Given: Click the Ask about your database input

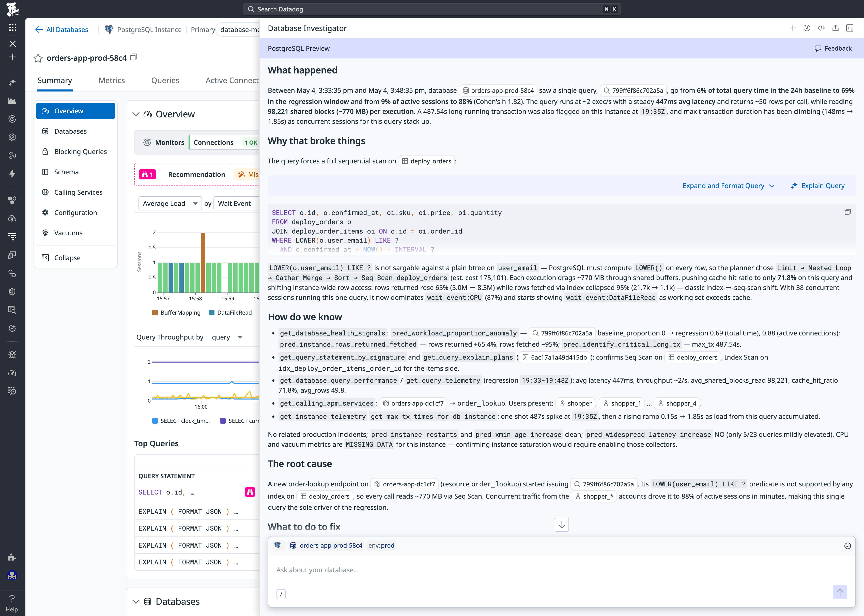Looking at the screenshot, I should click(x=561, y=570).
